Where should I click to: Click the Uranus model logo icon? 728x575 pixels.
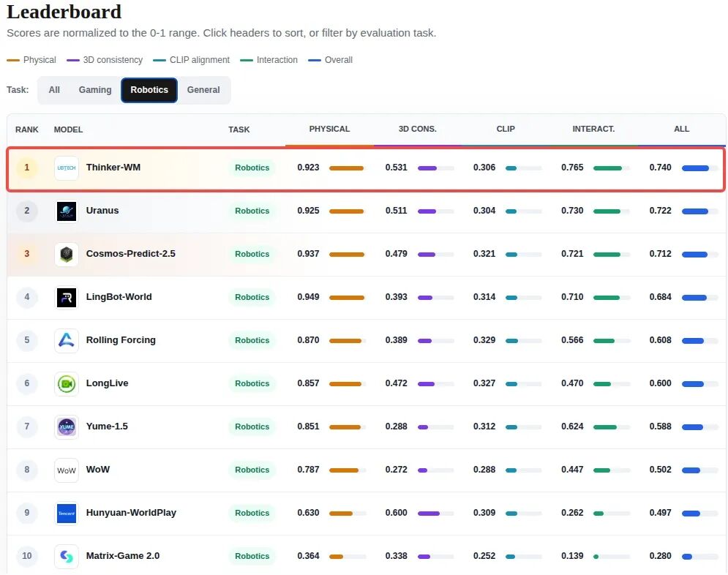pos(67,211)
